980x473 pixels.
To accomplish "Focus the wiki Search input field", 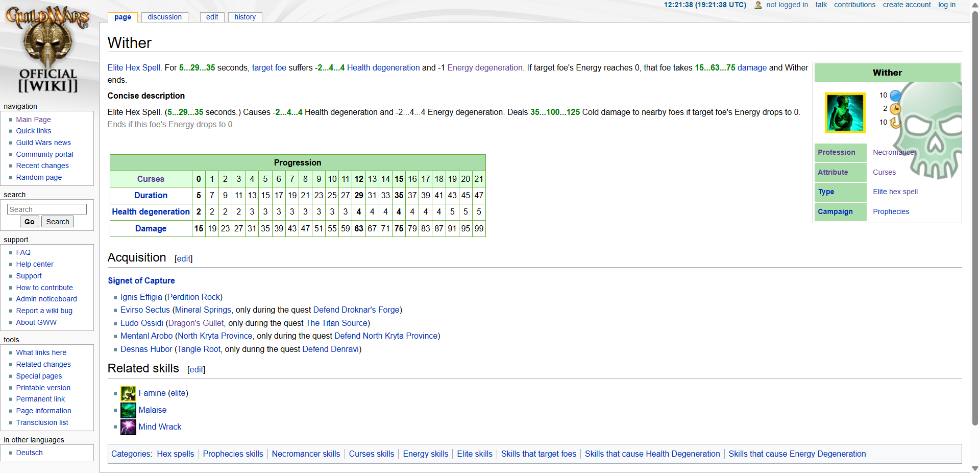I will click(47, 209).
